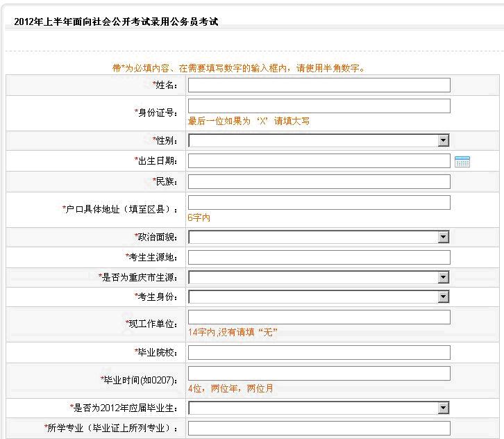Click the 民族 text field
The width and height of the screenshot is (504, 439).
(x=319, y=182)
